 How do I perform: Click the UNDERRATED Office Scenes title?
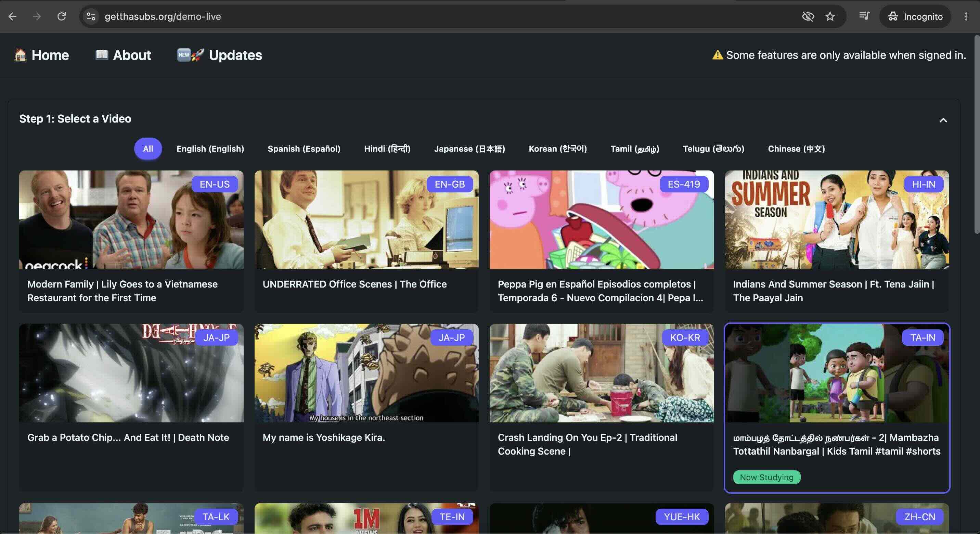[354, 284]
